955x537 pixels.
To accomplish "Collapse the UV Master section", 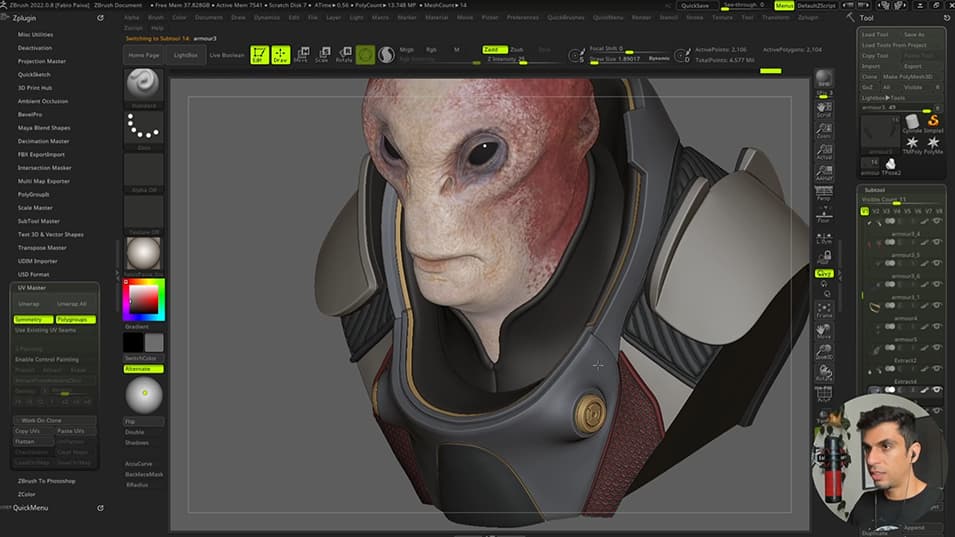I will (32, 287).
